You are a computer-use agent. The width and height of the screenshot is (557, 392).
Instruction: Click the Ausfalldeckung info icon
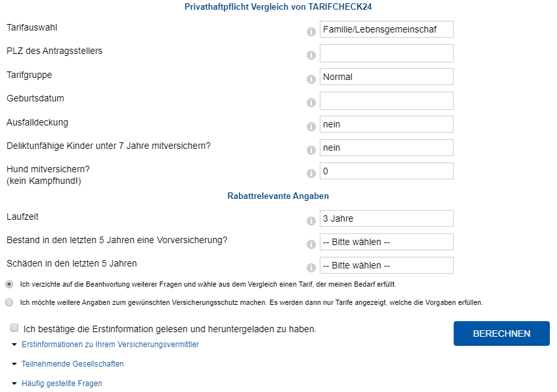[x=311, y=127]
